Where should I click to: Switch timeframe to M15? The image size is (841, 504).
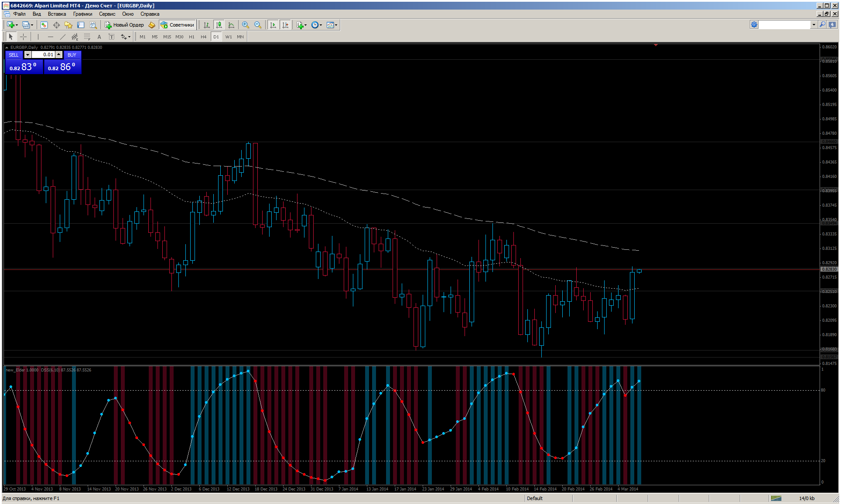(167, 37)
